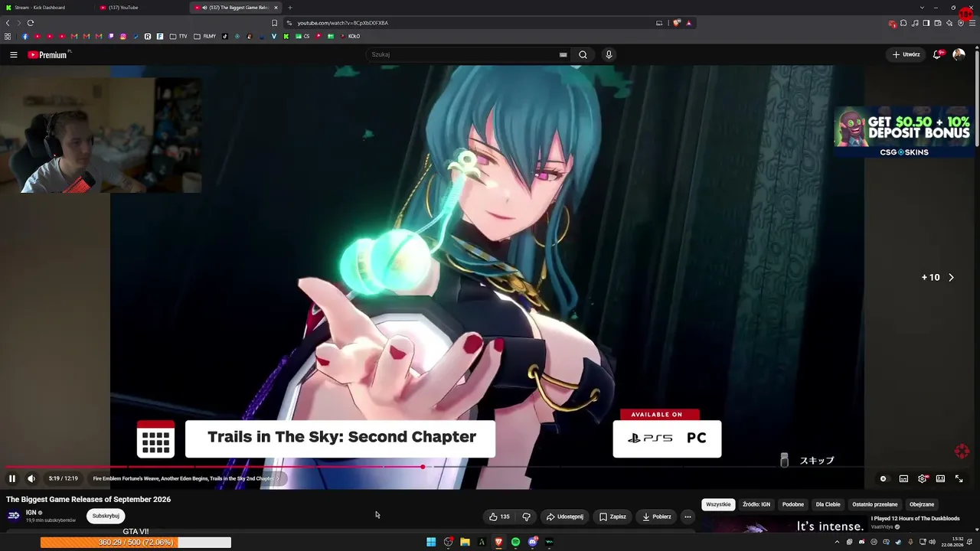Pause the video playback
This screenshot has height=551, width=980.
point(12,478)
